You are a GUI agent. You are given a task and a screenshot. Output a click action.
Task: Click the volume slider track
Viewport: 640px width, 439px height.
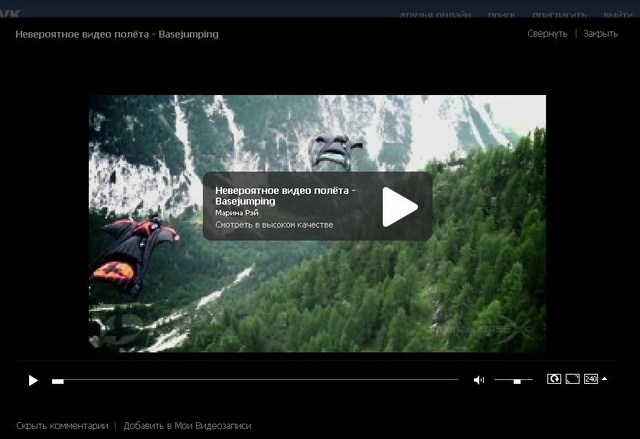514,380
